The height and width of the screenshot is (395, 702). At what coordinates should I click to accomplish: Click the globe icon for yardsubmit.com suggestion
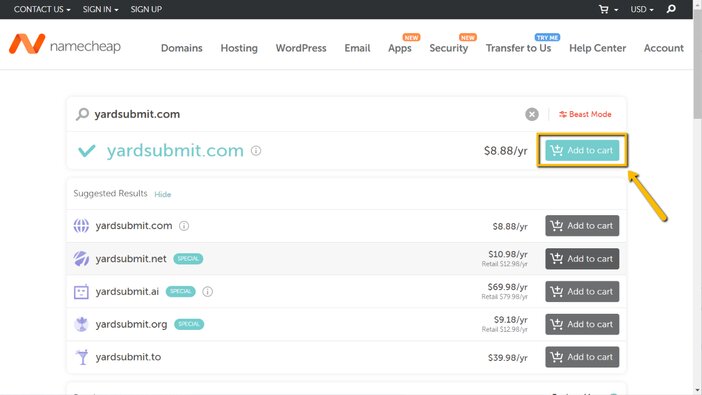point(81,226)
